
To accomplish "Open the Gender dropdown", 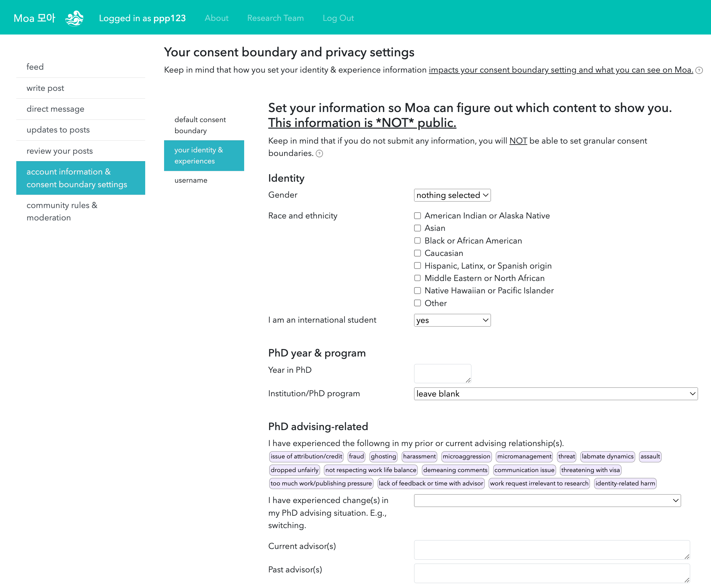I will [x=452, y=195].
